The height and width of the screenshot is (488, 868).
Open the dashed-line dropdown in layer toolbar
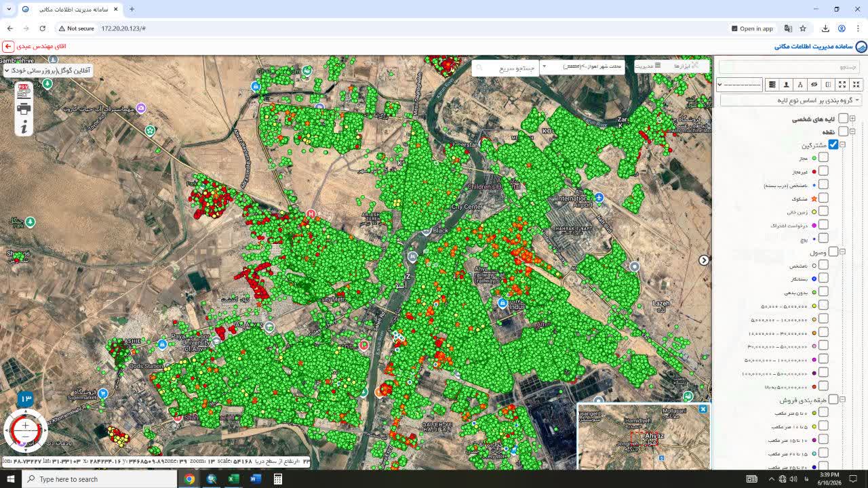pos(740,85)
